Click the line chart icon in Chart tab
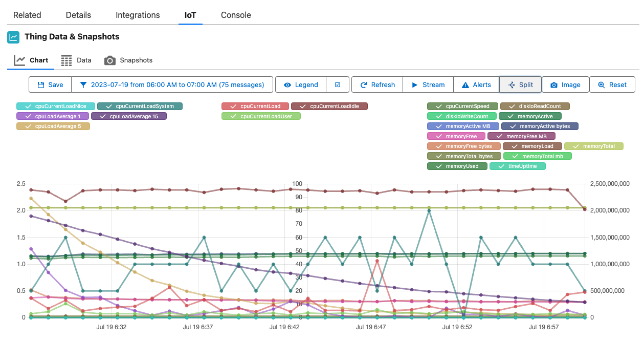This screenshot has height=342, width=644. (x=19, y=60)
